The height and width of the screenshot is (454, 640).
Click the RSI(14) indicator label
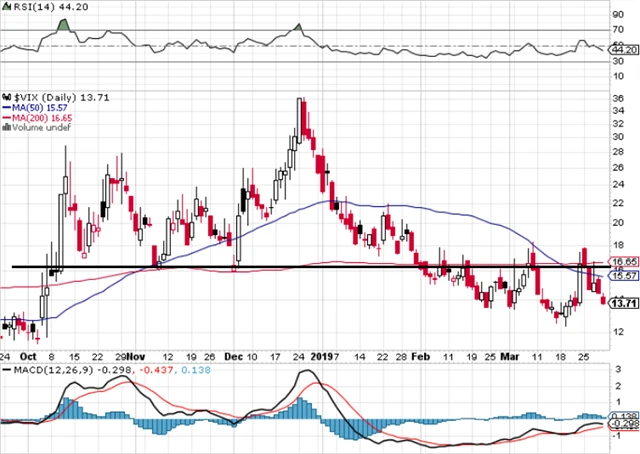[25, 9]
